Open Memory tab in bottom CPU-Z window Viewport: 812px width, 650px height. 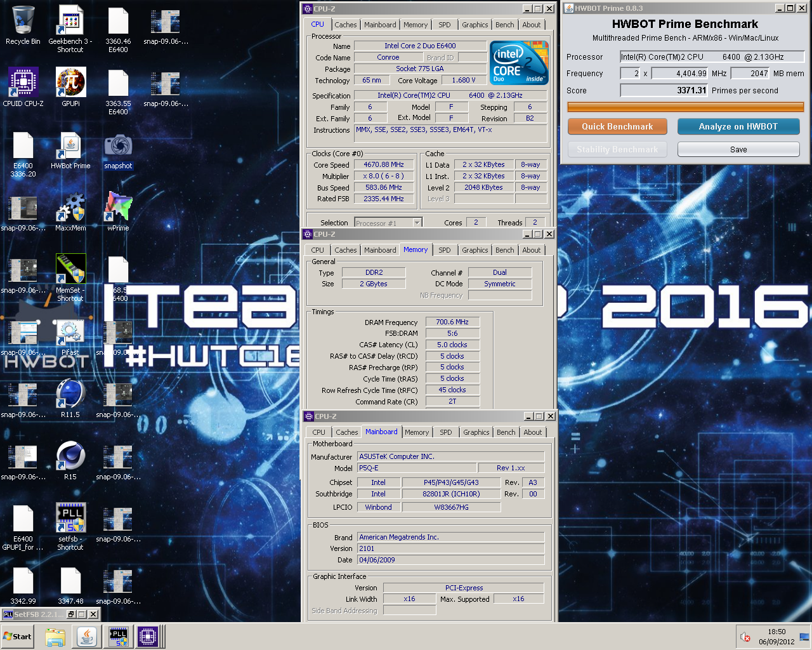[x=417, y=432]
